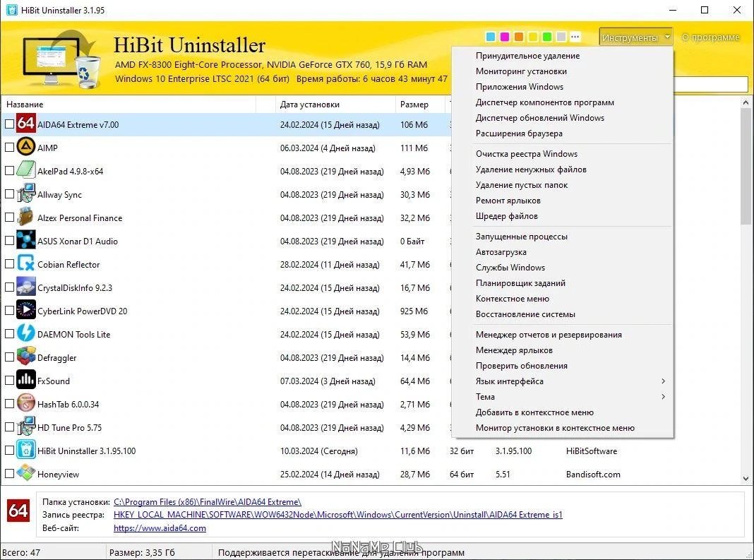Open Мониторинг установки menu item

[x=563, y=71]
